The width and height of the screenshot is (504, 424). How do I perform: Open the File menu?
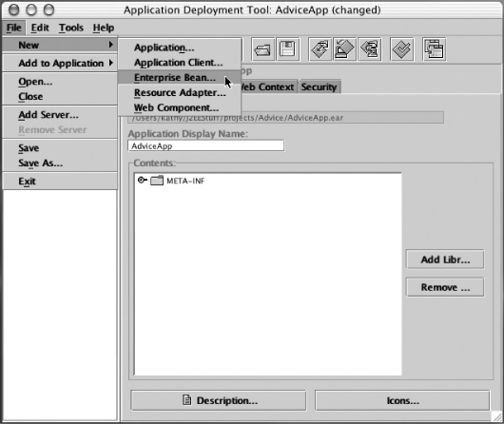point(14,28)
